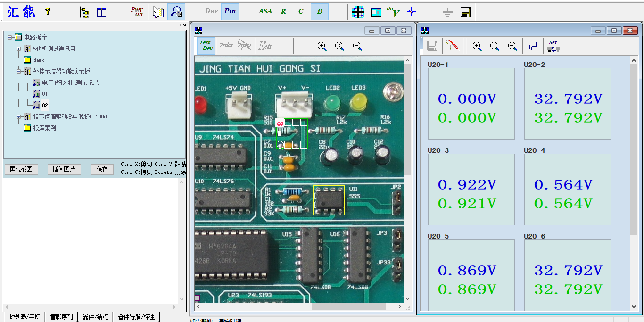Click the grey save icon in voltage window
The image size is (644, 322).
432,46
